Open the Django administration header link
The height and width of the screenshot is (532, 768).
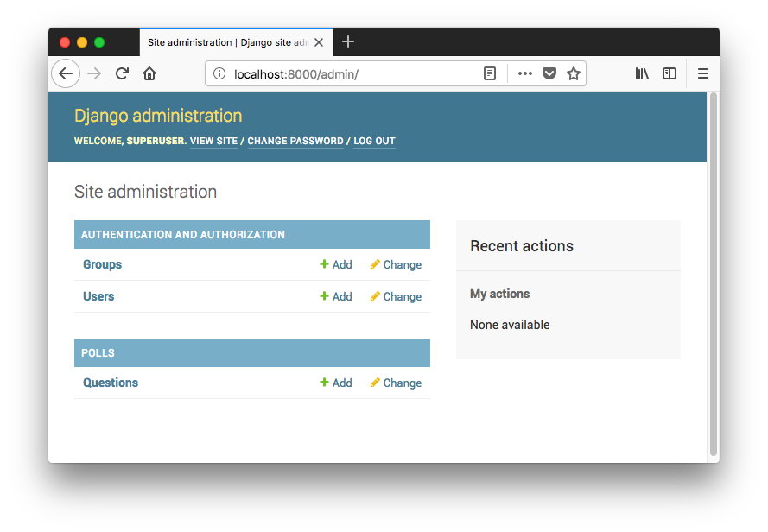[x=158, y=116]
